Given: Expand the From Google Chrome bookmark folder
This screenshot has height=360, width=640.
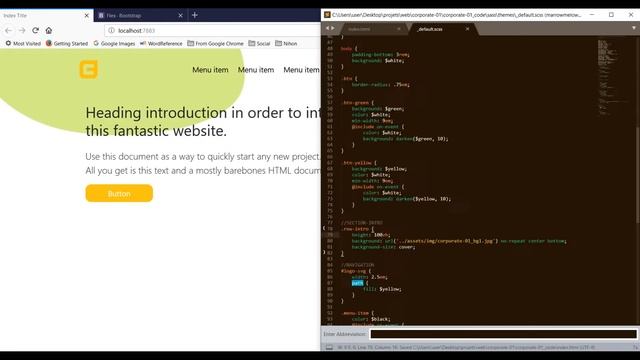Looking at the screenshot, I should point(216,43).
